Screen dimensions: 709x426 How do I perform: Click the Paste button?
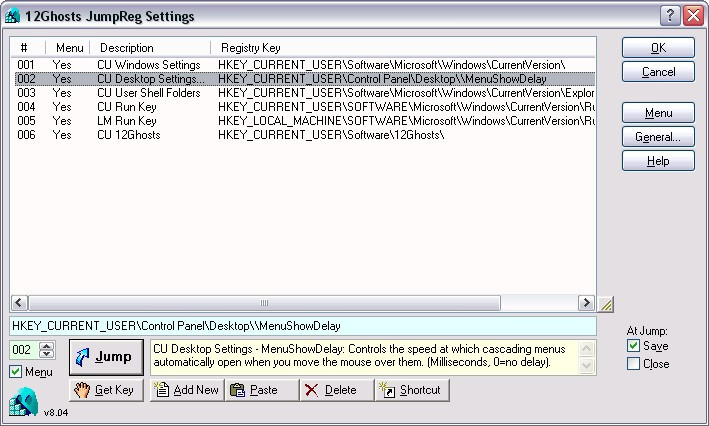262,390
